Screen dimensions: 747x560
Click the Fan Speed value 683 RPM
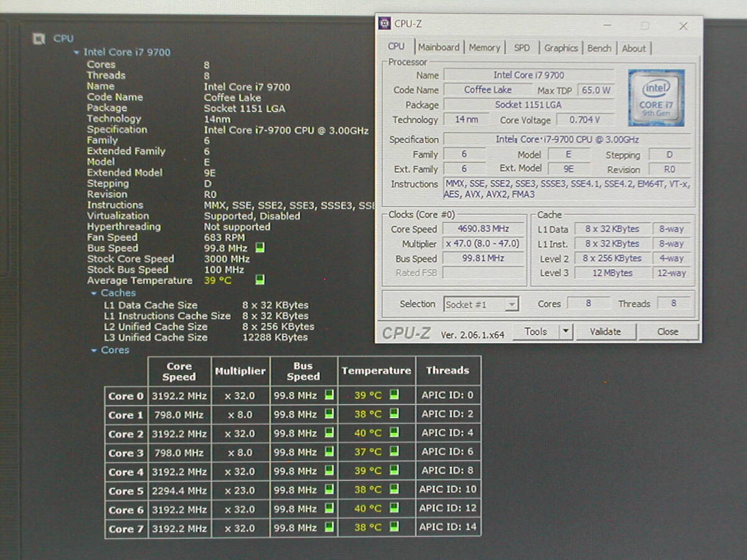(224, 237)
